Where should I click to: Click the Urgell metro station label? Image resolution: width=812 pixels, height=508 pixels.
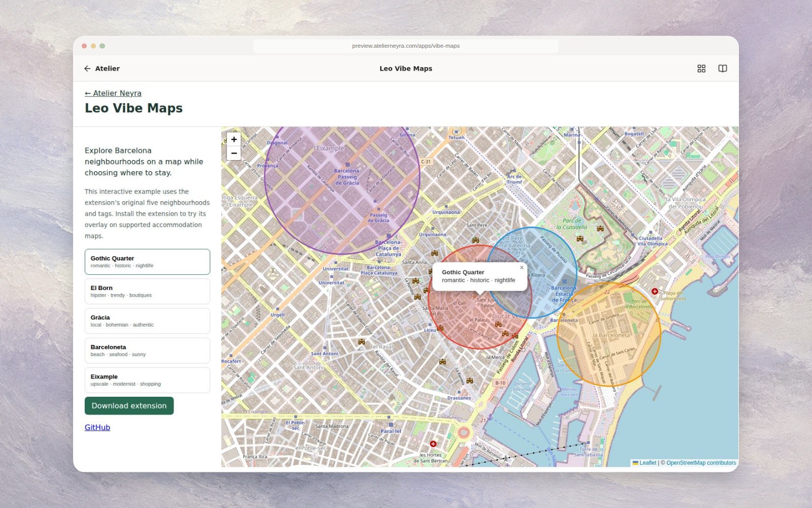278,315
